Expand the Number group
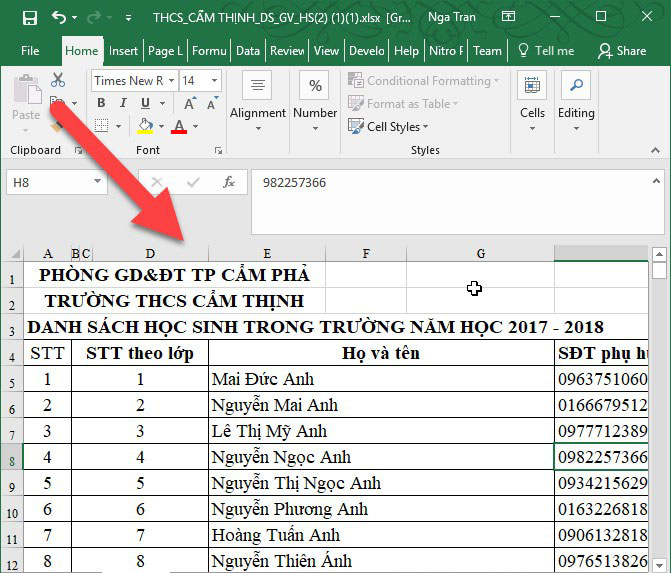 (x=315, y=103)
